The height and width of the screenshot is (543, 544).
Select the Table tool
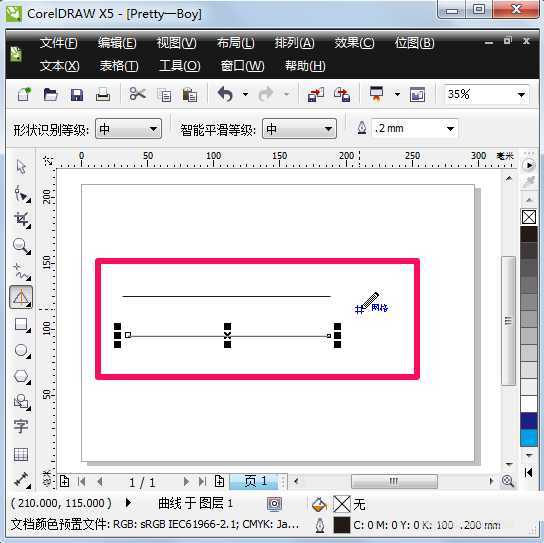[x=21, y=454]
